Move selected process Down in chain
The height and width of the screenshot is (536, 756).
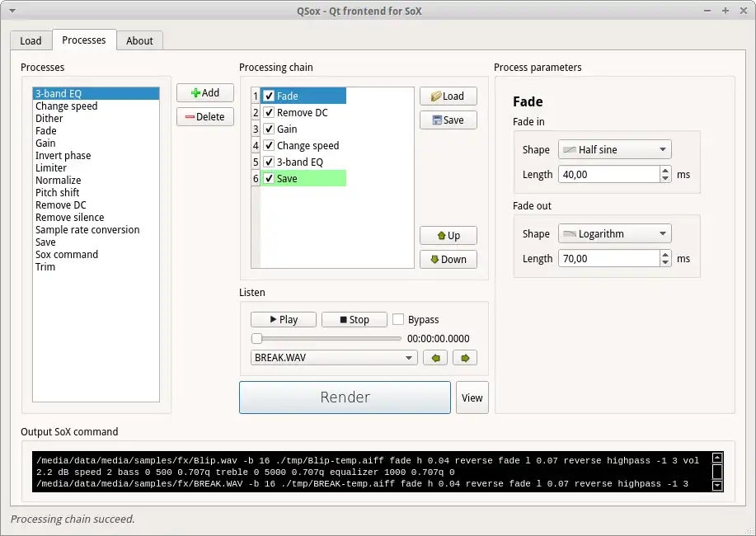tap(448, 260)
